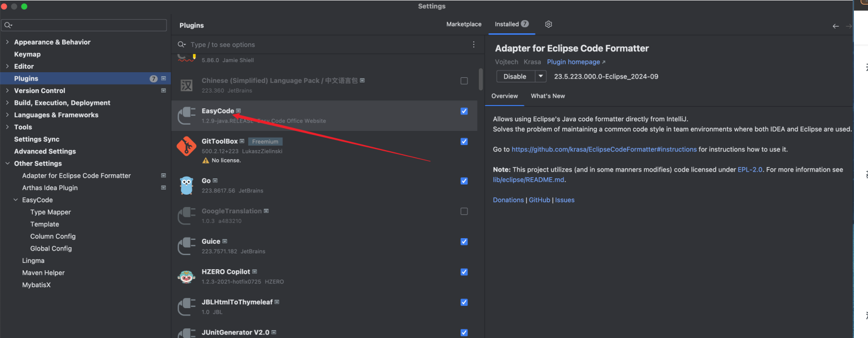Open the plugin list three-dot options menu
Viewport: 868px width, 338px height.
pyautogui.click(x=473, y=45)
